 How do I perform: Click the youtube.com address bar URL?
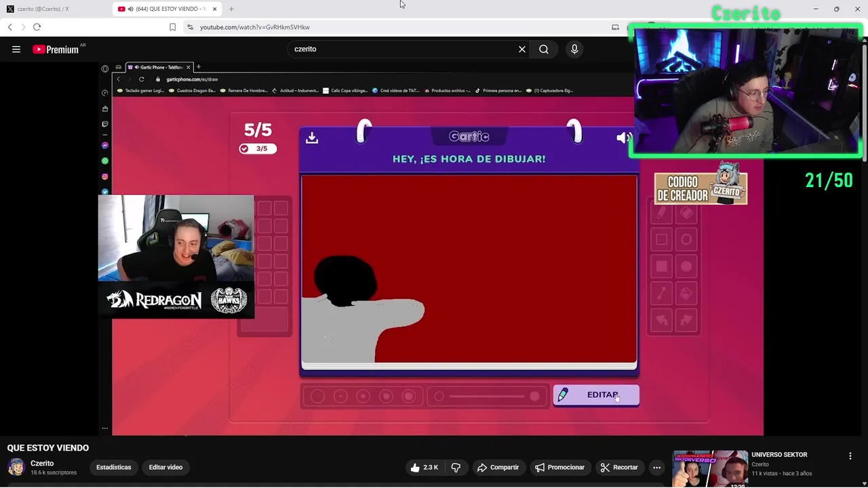(x=255, y=27)
